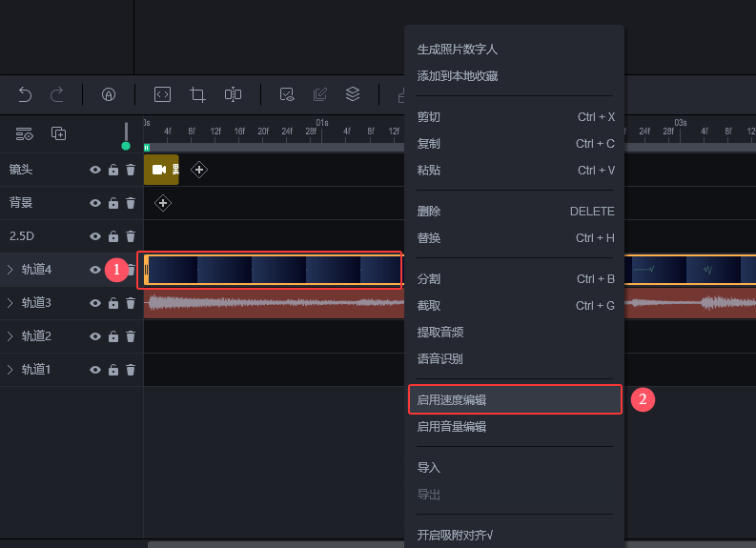
Task: Select the crop tool icon
Action: pyautogui.click(x=197, y=94)
